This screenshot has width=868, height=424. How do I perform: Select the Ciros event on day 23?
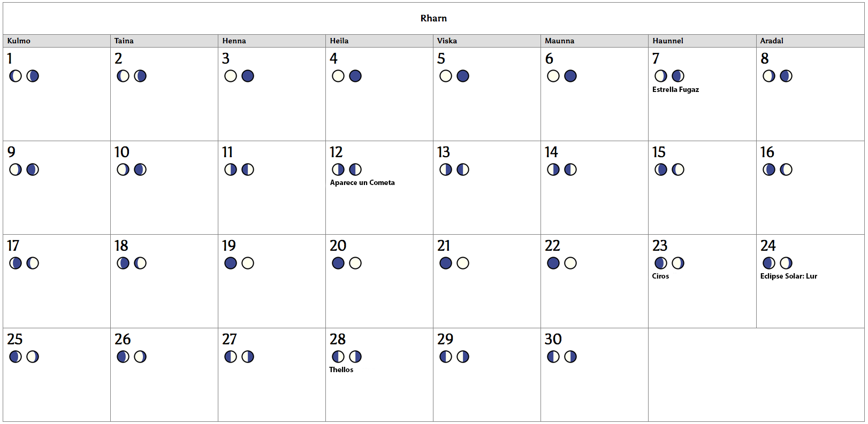[660, 276]
